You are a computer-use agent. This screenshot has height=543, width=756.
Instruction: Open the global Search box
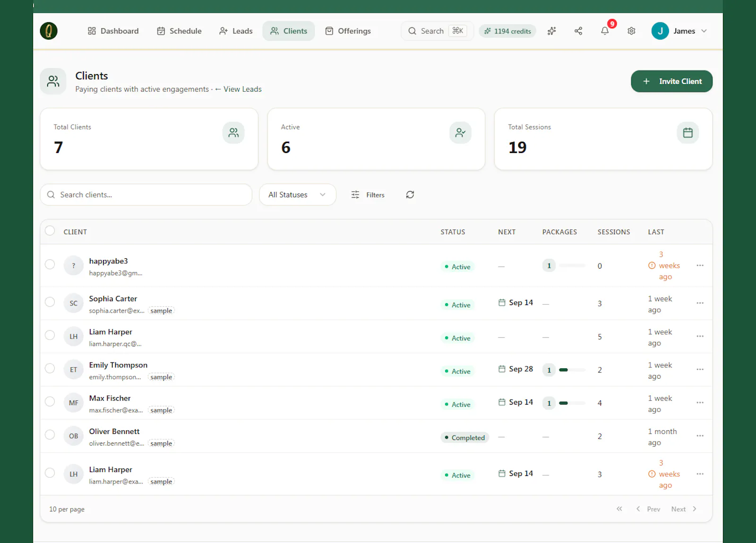point(437,31)
